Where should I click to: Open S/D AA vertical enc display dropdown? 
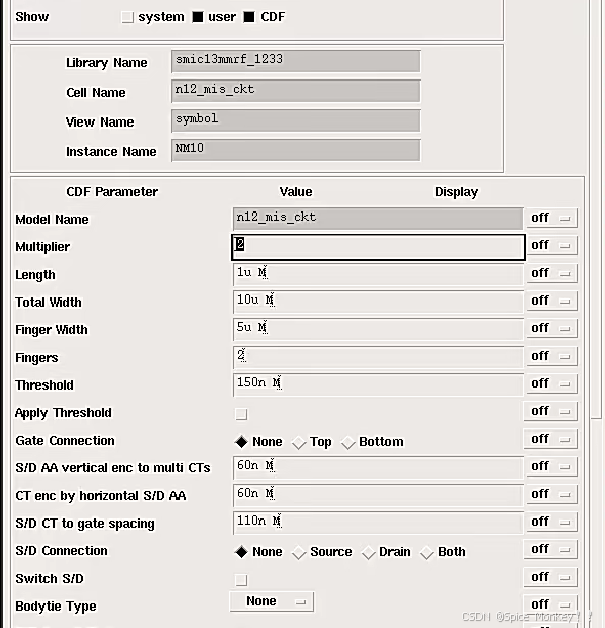(552, 466)
